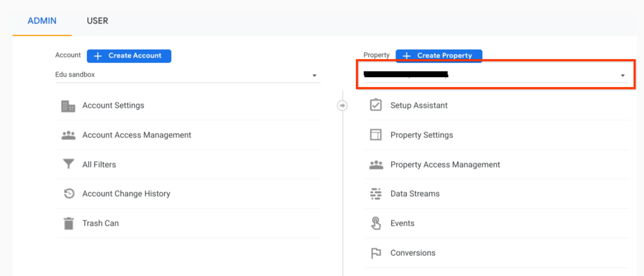Image resolution: width=644 pixels, height=276 pixels.
Task: Expand the Edu sandbox account dropdown
Action: (x=314, y=75)
